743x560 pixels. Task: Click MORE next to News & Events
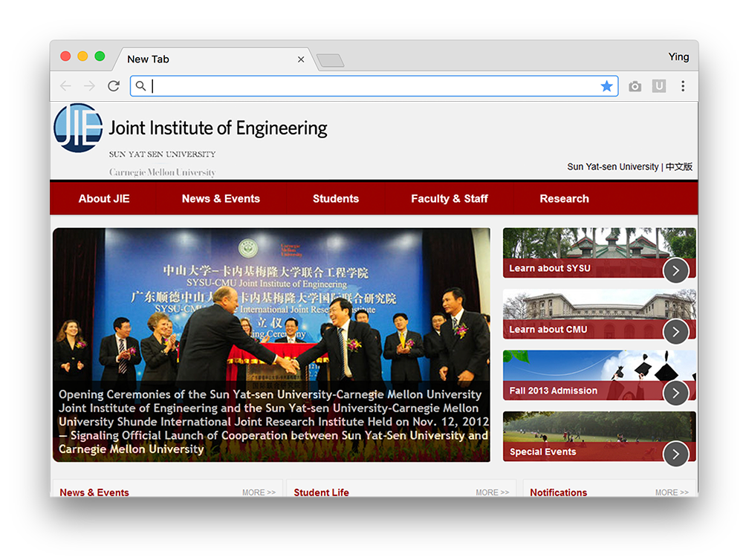point(259,492)
